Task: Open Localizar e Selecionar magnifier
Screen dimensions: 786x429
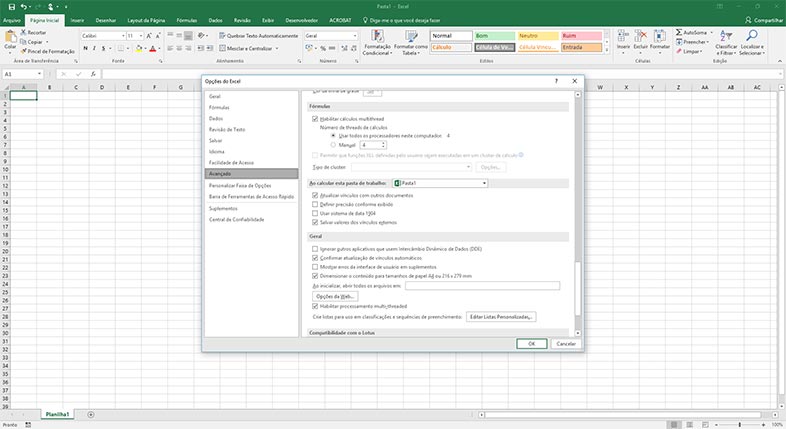Action: 751,42
